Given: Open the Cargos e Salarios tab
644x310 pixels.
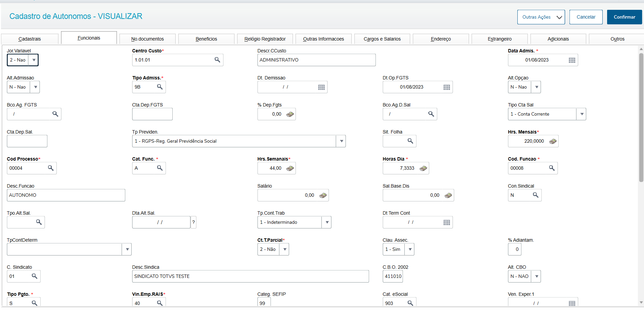Looking at the screenshot, I should tap(382, 39).
